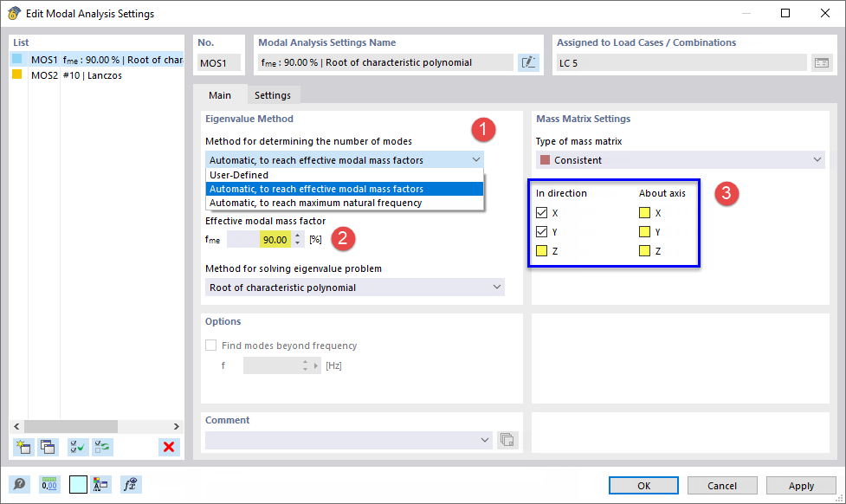This screenshot has height=504, width=846.
Task: Open help with the question mark icon
Action: tap(18, 484)
